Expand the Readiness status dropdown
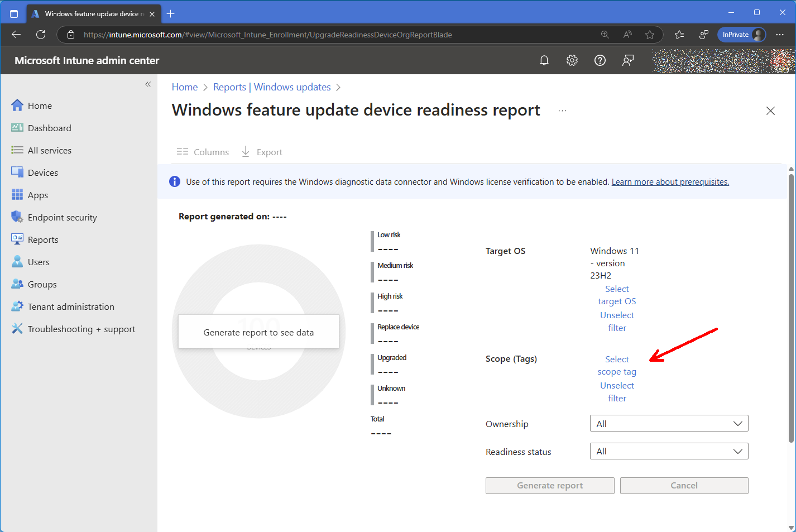Screen dimensions: 796x532 coord(669,451)
